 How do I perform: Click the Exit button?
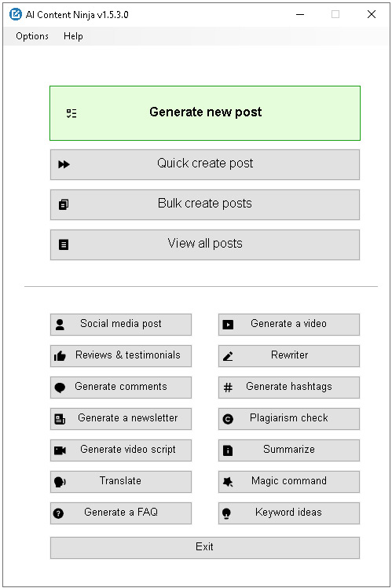click(x=205, y=548)
